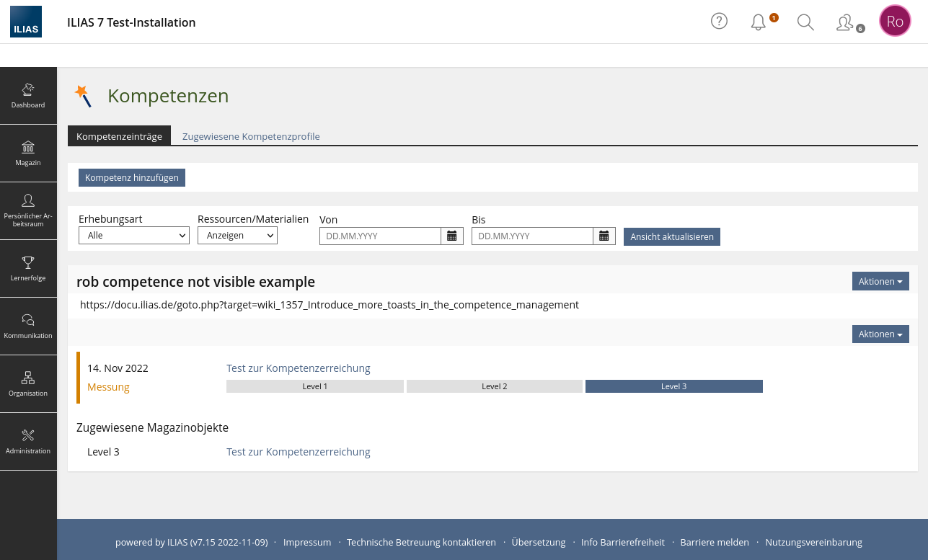
Task: Open the Help question mark icon
Action: [x=719, y=22]
